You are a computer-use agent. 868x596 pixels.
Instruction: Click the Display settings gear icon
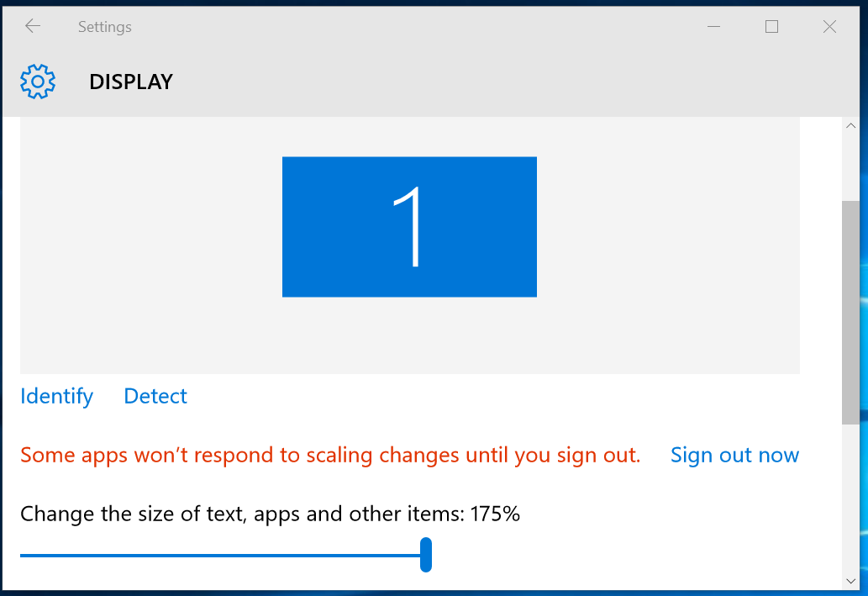pos(38,82)
